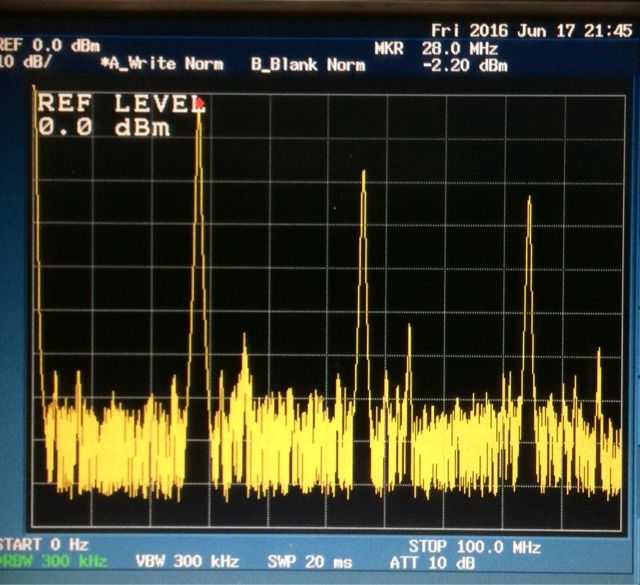Click the 'REF LEVEL' entry label on graph
This screenshot has width=640, height=585.
click(121, 103)
